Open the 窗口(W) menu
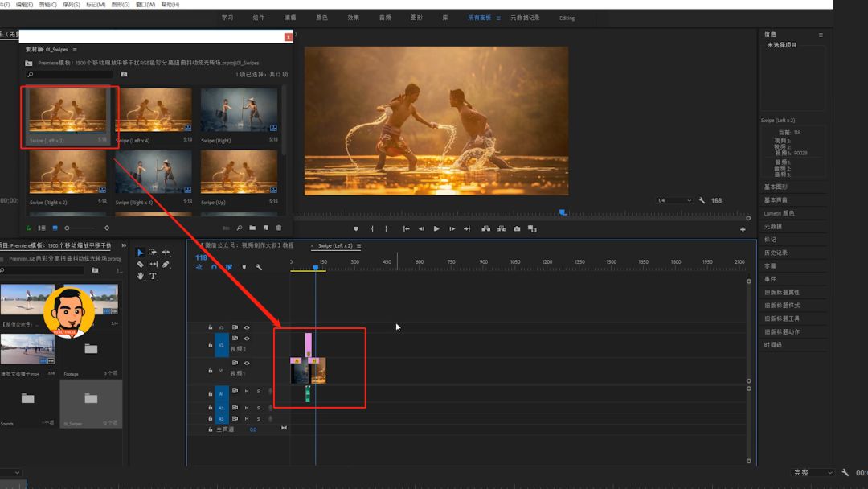 point(145,5)
